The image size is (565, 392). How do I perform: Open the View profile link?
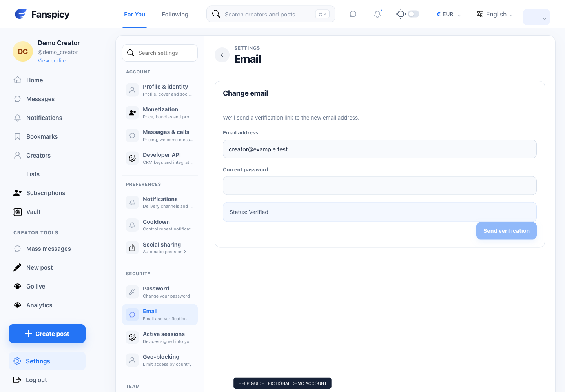tap(52, 61)
